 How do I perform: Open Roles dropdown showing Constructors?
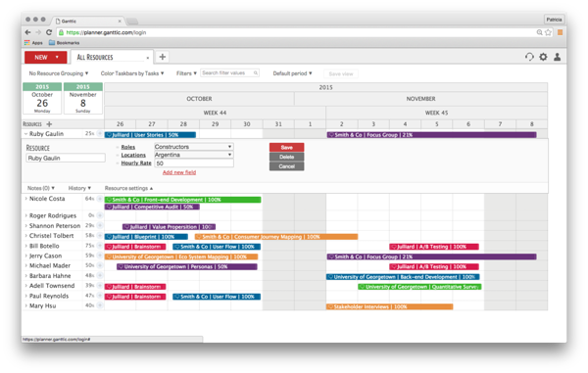click(194, 147)
